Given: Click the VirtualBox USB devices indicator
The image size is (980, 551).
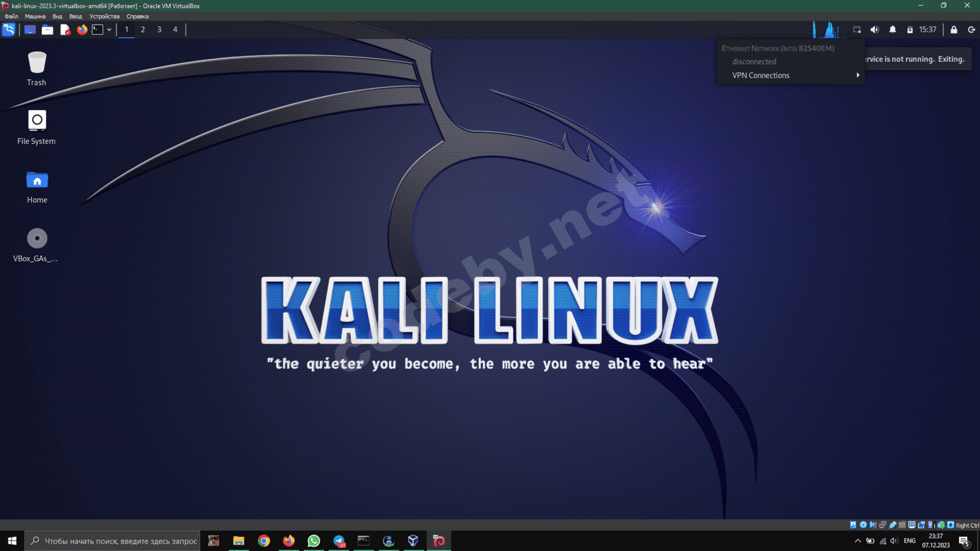Looking at the screenshot, I should coord(892,525).
